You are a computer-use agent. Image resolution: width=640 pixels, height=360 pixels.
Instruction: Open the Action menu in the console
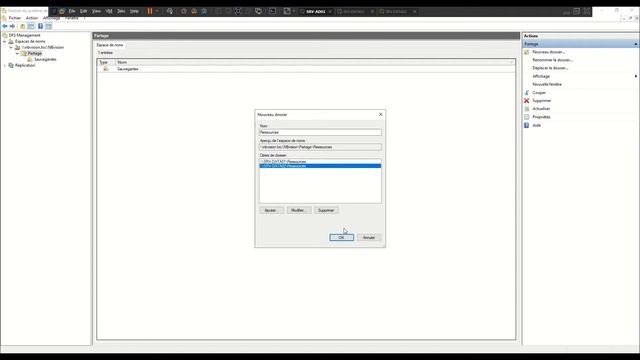pyautogui.click(x=31, y=18)
